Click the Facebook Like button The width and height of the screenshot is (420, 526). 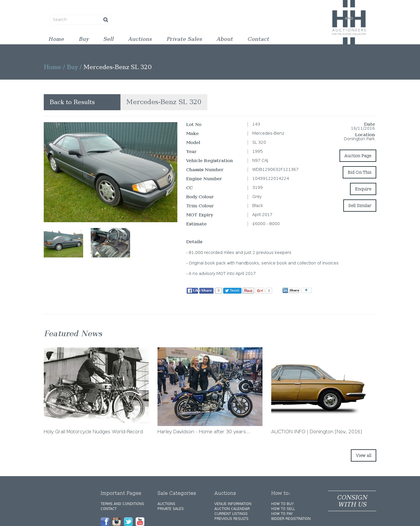click(x=192, y=291)
